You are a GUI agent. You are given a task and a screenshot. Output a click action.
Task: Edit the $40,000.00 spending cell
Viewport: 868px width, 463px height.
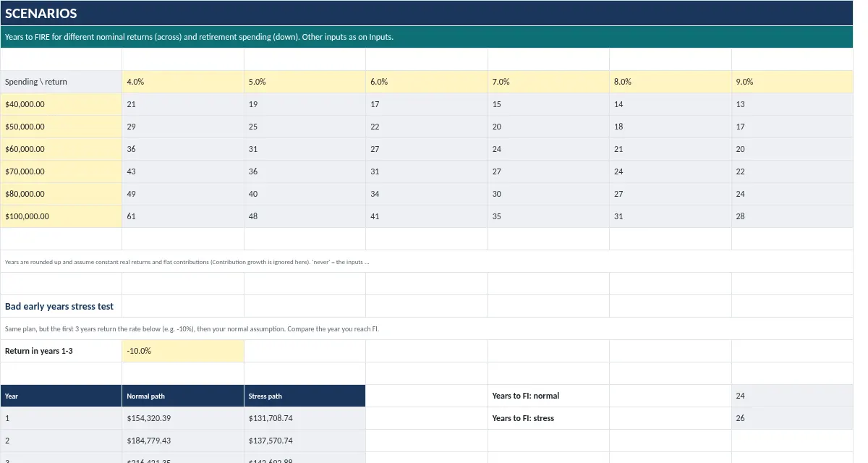61,104
